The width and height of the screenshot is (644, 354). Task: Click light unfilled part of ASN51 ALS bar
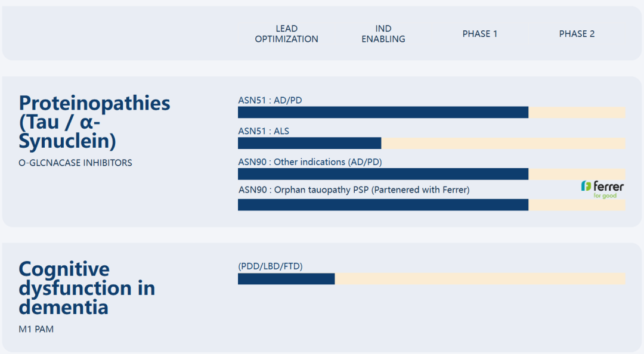[503, 144]
